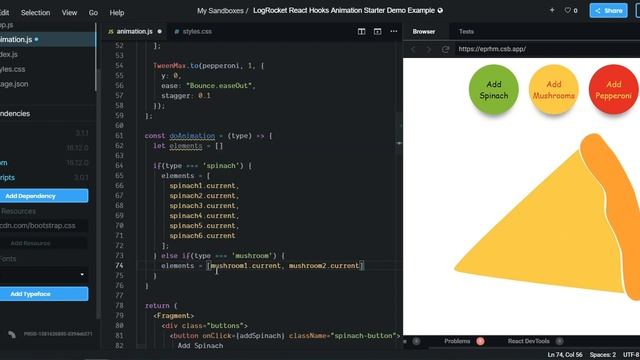Open the index.js file in sidebar

tap(47, 54)
